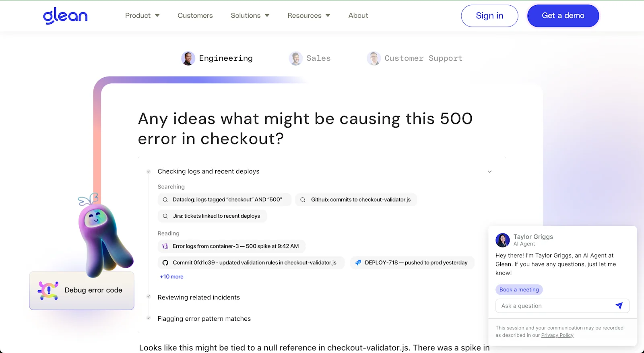Click the Jira icon next to DEPLOY-718
This screenshot has height=353, width=644.
click(x=358, y=263)
